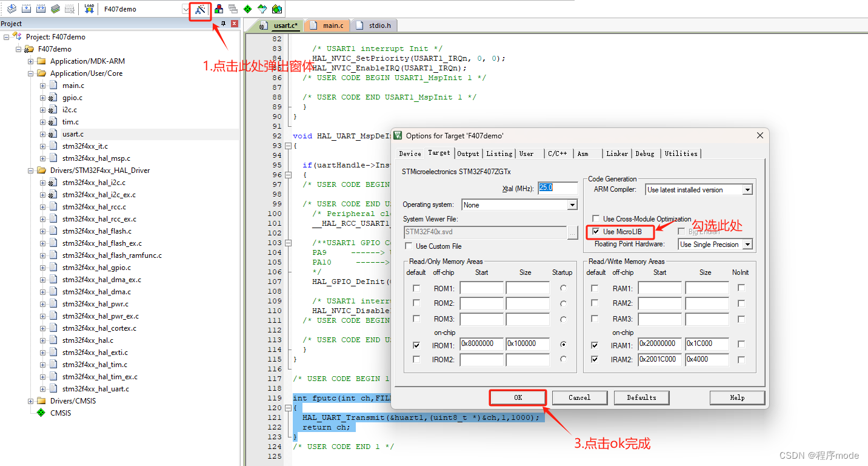868x466 pixels.
Task: Click the Manage Multi-Project Workspace icon
Action: [233, 9]
